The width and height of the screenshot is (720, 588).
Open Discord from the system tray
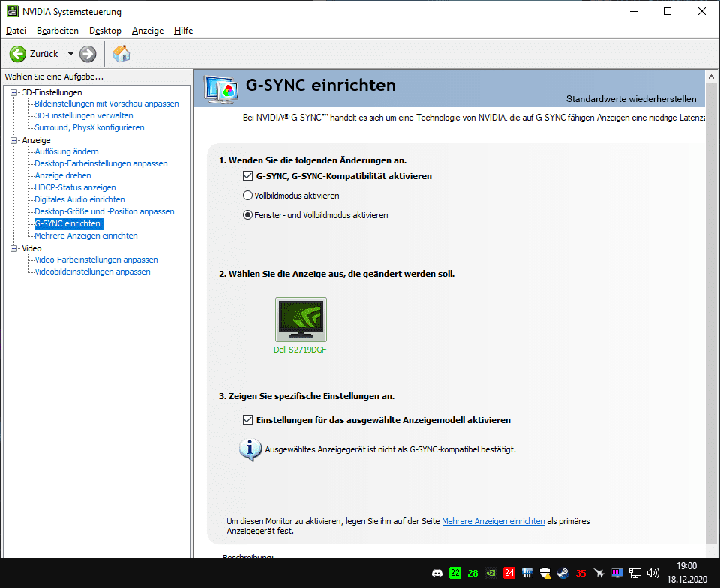pyautogui.click(x=437, y=573)
